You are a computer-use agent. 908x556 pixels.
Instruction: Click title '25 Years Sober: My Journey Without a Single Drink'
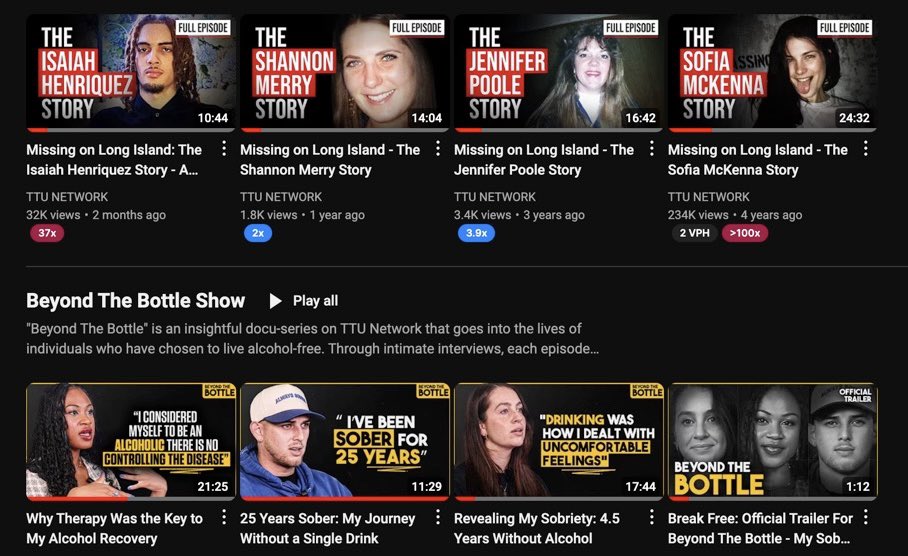[328, 528]
